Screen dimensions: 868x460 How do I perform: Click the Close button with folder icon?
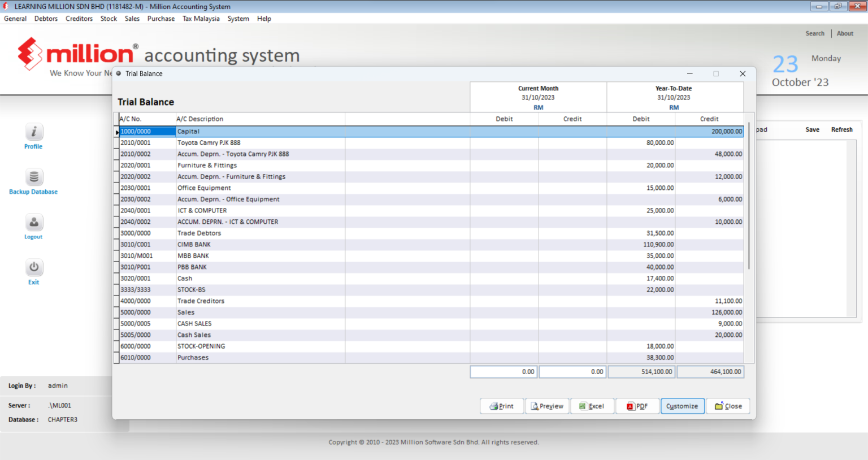[x=728, y=406]
